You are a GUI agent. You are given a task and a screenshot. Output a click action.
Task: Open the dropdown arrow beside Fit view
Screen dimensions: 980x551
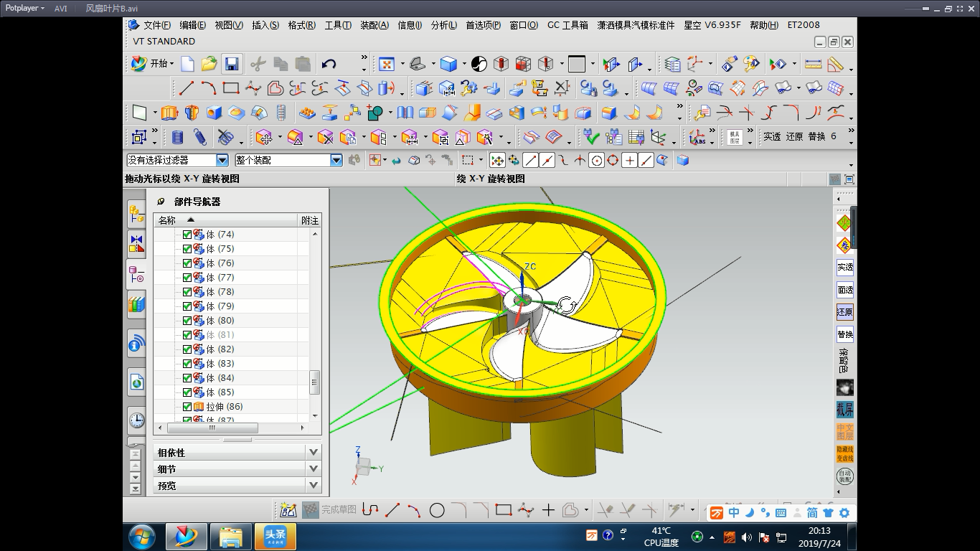[x=402, y=64]
